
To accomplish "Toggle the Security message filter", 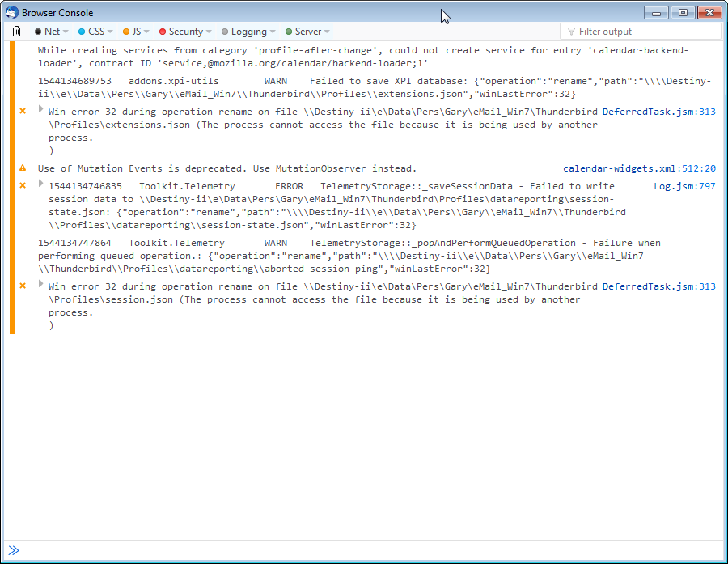I will pos(180,32).
